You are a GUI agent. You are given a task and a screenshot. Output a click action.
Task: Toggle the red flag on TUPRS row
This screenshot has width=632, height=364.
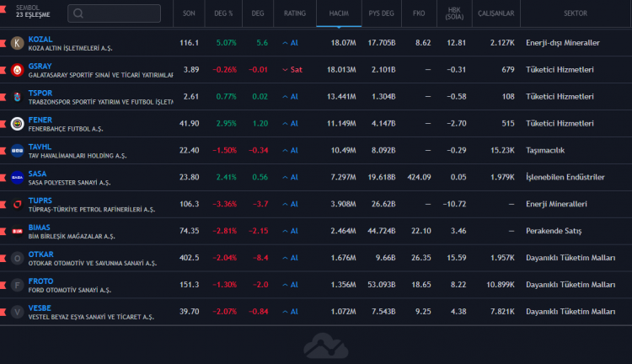3,204
